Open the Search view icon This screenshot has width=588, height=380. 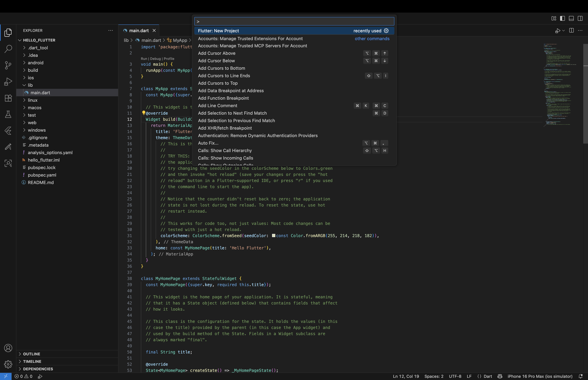pyautogui.click(x=8, y=49)
